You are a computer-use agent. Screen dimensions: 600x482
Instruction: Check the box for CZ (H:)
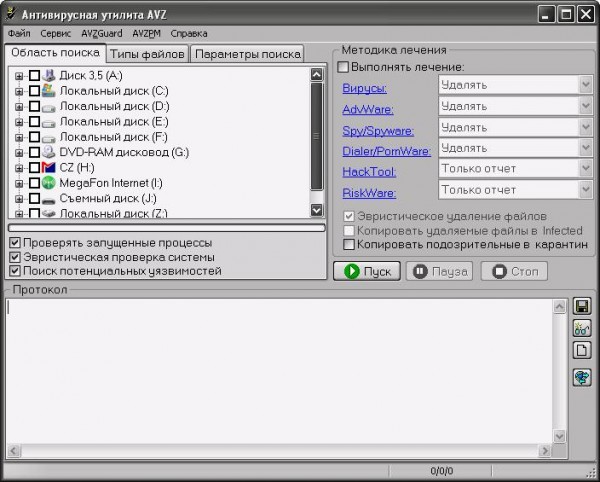coord(34,167)
